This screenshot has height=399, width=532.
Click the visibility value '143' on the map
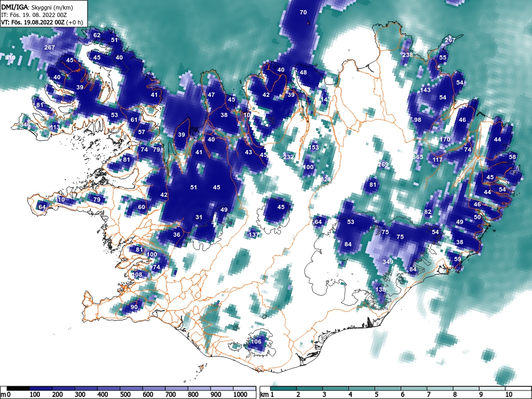[x=425, y=90]
